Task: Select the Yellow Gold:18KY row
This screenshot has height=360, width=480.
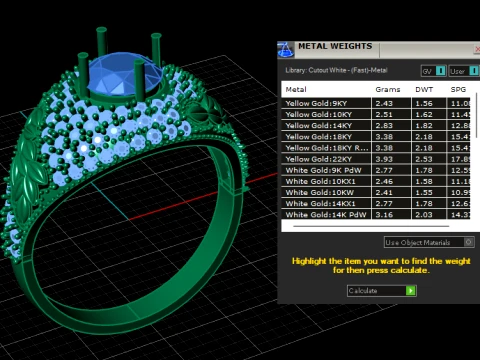Action: click(376, 136)
